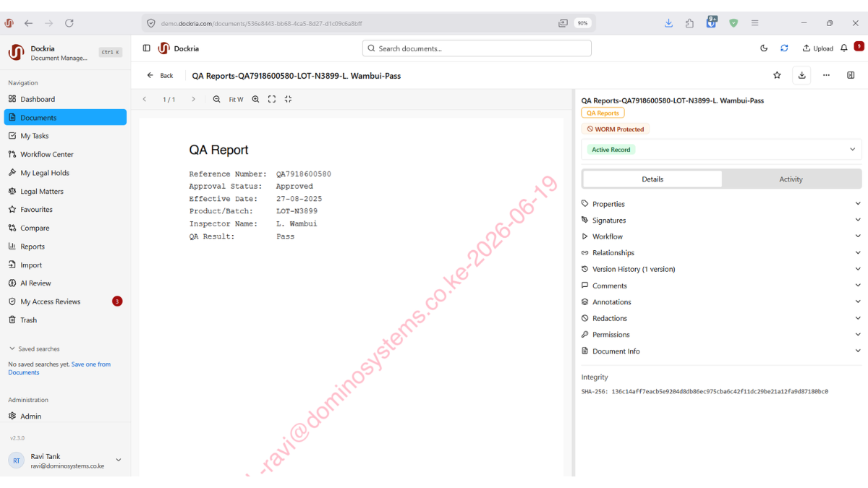Switch to the Activity tab
Screen dimensions: 868x488
click(x=791, y=179)
